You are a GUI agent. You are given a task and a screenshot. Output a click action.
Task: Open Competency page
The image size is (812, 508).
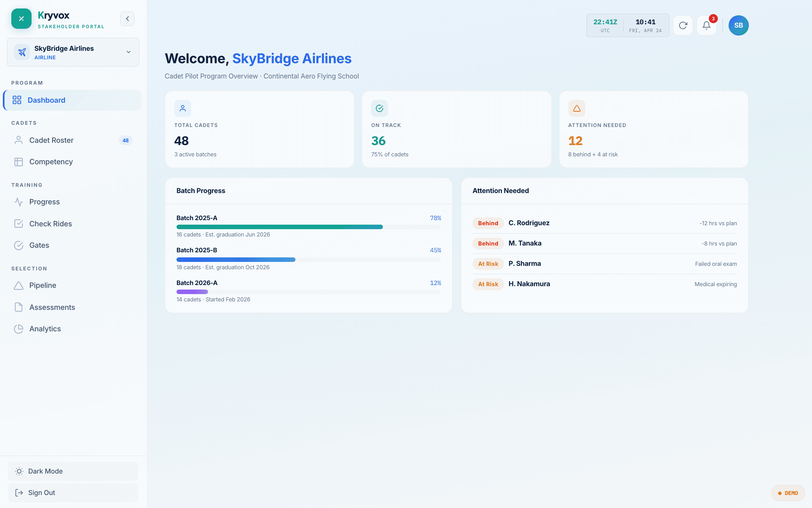(x=72, y=162)
